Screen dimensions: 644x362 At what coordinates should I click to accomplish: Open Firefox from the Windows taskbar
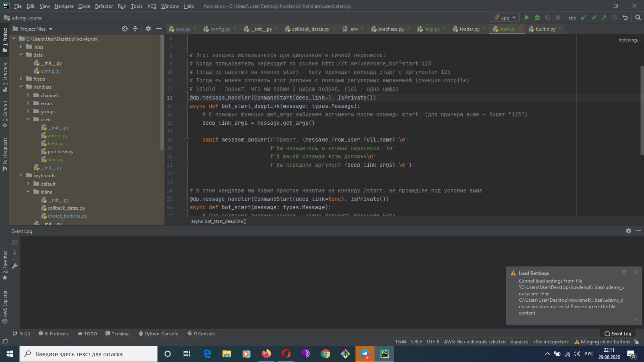(x=266, y=354)
